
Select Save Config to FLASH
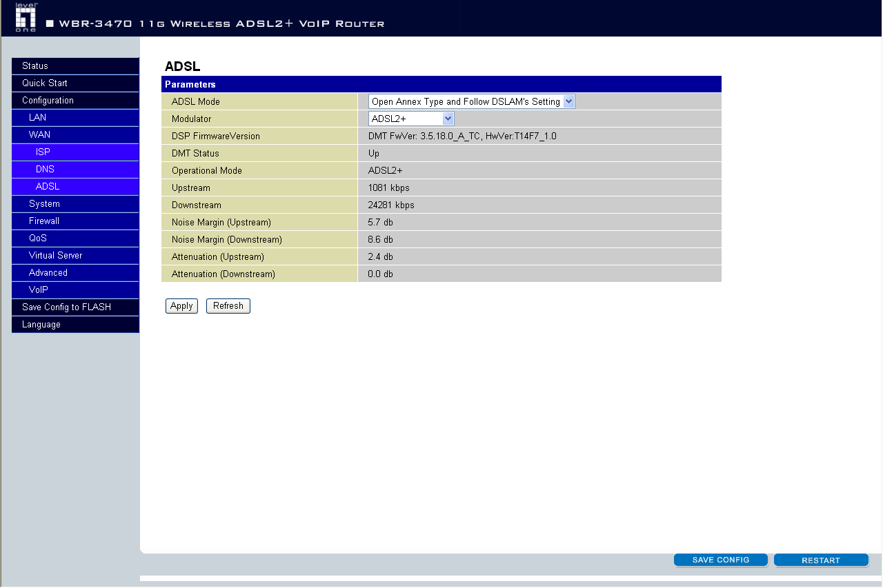75,307
